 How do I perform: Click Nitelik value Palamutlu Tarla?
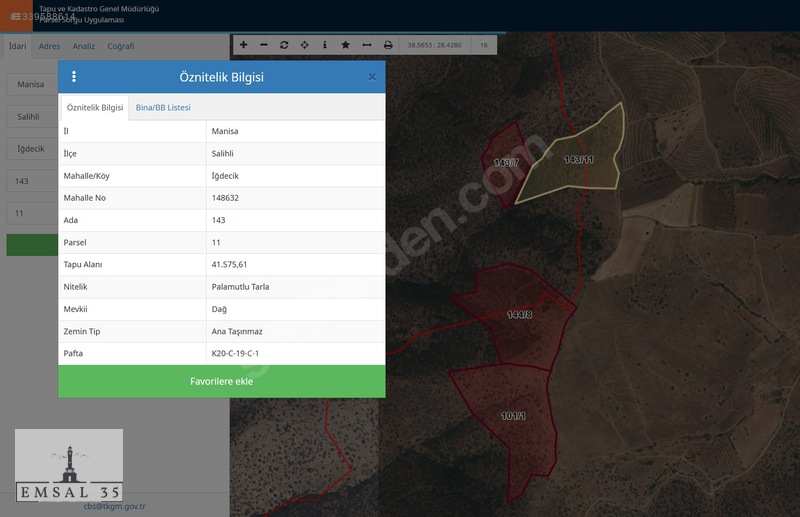point(240,286)
